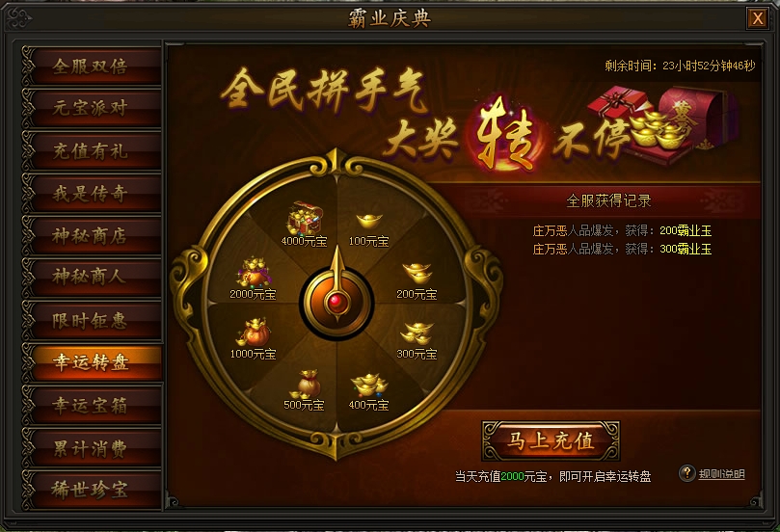Click the red gem spinner at the wheel center
Screen dimensions: 780x532
(336, 302)
